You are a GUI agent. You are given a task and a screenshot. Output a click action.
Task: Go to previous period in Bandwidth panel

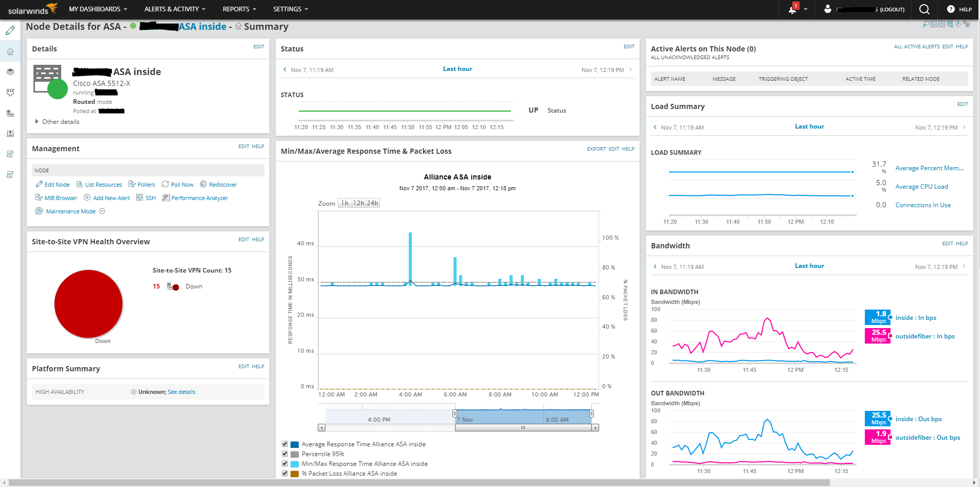(x=655, y=266)
